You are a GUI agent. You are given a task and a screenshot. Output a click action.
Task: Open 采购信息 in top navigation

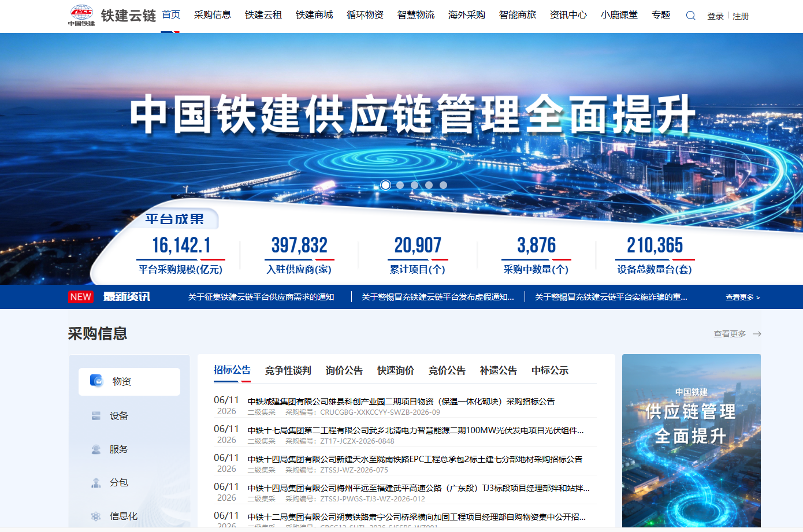(x=213, y=15)
